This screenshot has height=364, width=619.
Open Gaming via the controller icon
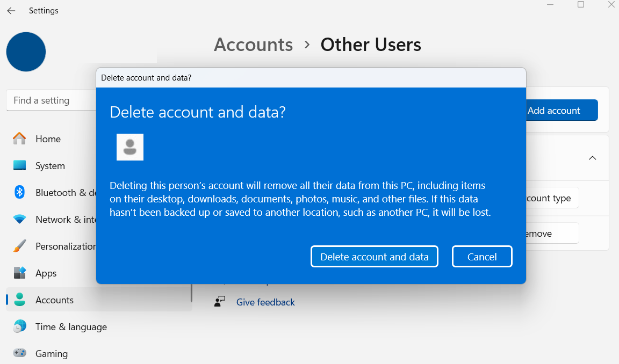19,354
